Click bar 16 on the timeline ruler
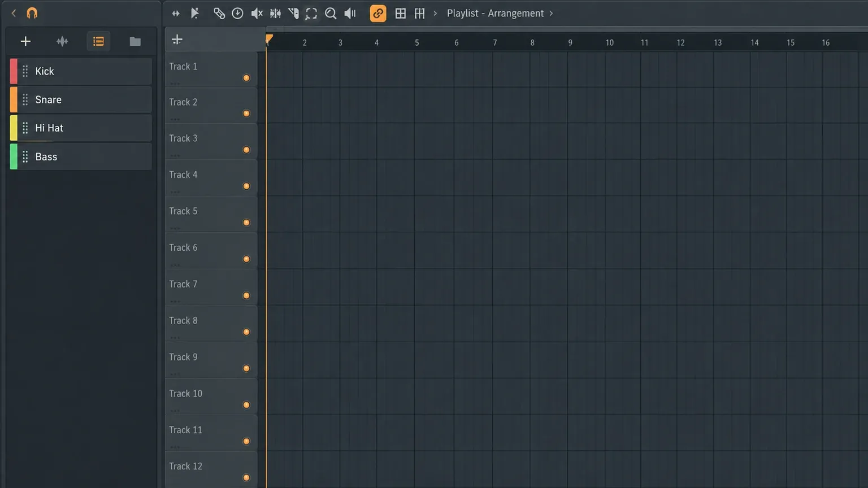868x488 pixels. (826, 42)
